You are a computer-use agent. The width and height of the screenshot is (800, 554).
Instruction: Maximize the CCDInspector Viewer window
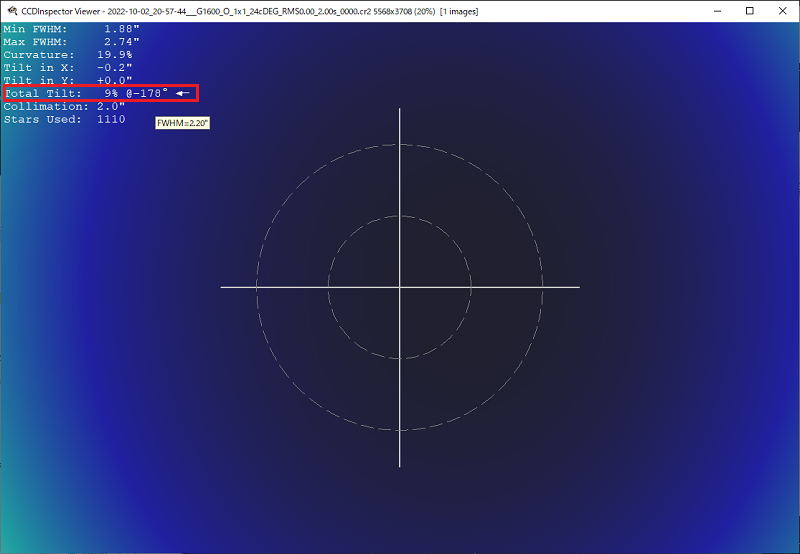[749, 11]
